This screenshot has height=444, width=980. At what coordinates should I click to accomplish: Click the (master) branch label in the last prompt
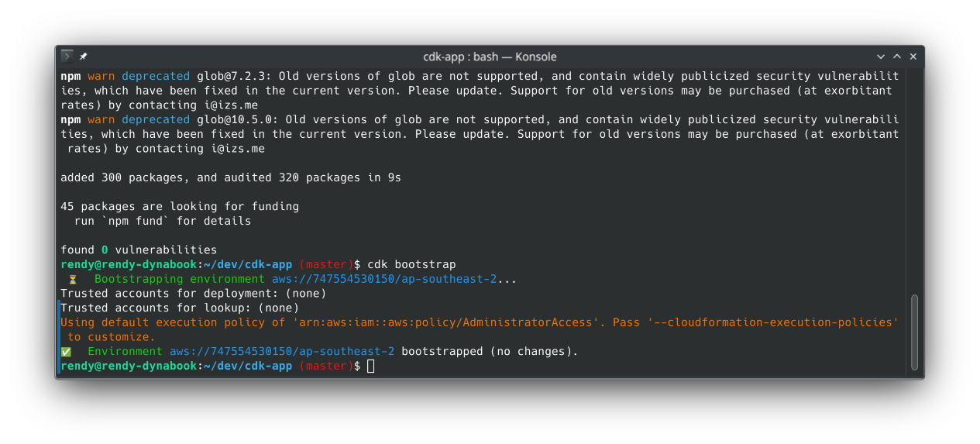pos(326,366)
